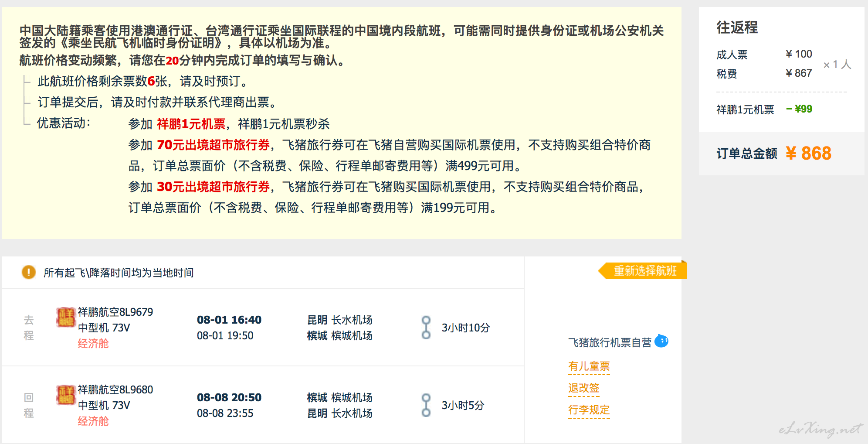Click outbound arrival airport 槟城 槟城机场

[x=340, y=335]
